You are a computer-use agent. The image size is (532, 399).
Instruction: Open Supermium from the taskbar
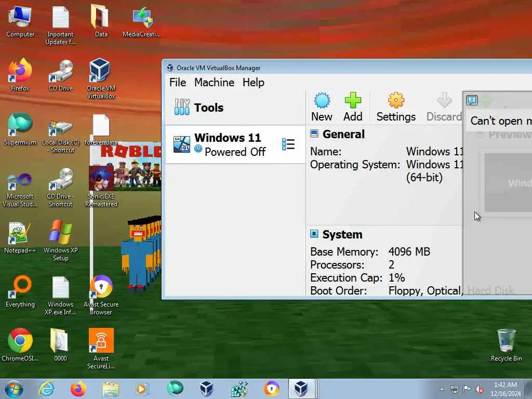coord(175,389)
